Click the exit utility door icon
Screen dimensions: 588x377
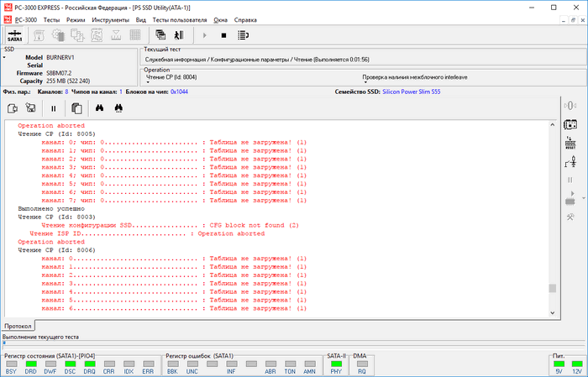tap(178, 35)
